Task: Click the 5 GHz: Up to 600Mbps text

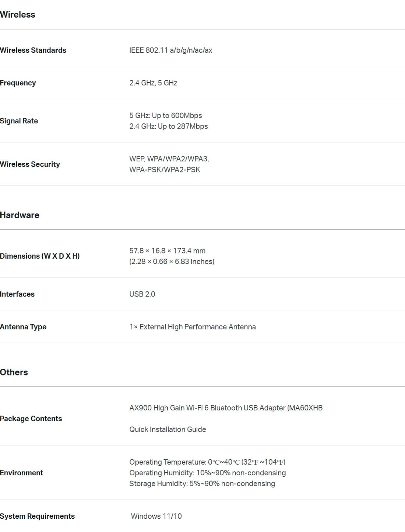Action: pos(166,115)
